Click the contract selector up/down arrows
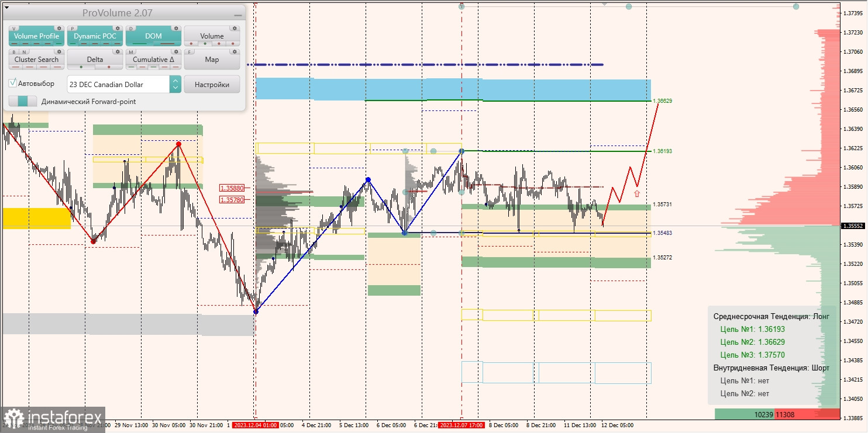Viewport: 868px width, 433px height. [x=175, y=84]
